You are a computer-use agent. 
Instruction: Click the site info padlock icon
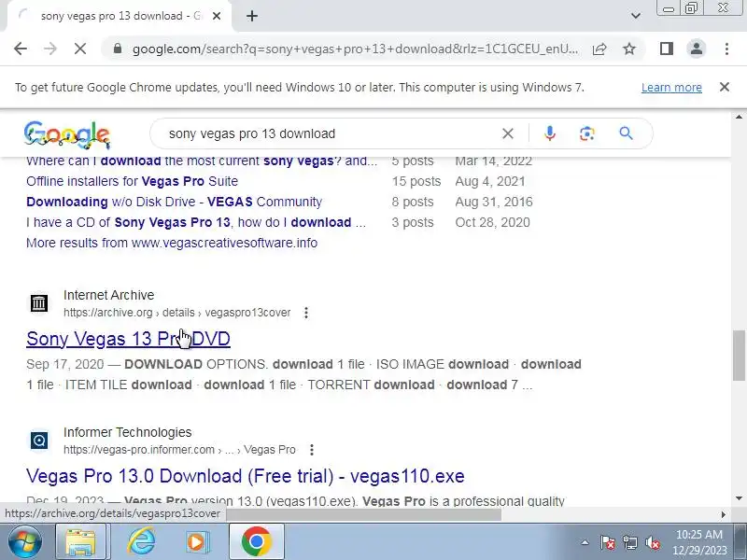click(x=118, y=49)
